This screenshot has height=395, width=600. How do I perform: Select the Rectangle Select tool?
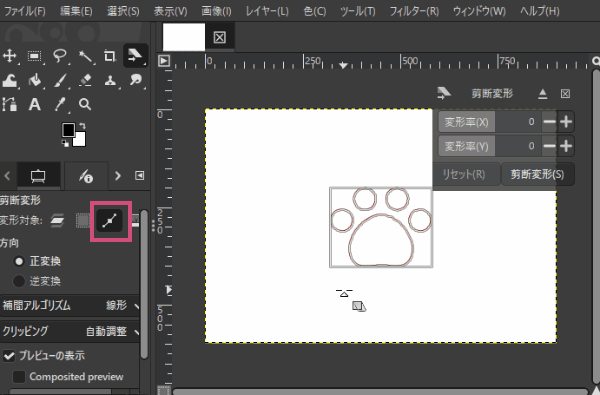point(35,56)
